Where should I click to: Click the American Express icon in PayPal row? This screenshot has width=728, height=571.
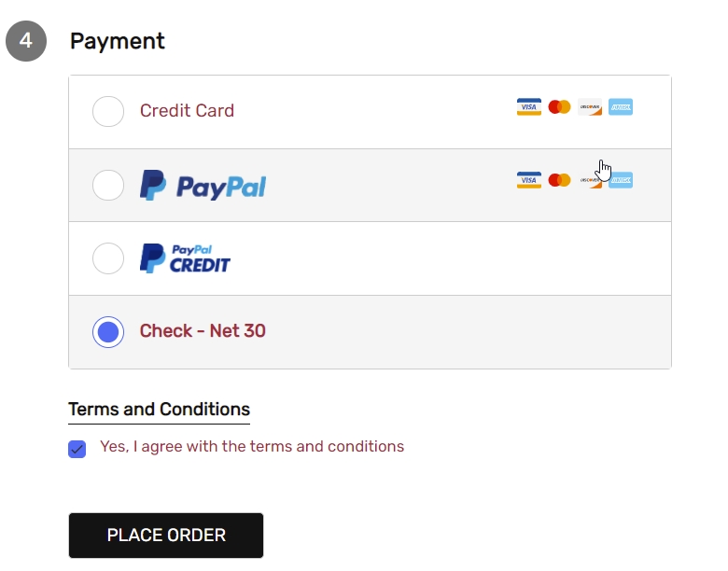623,180
